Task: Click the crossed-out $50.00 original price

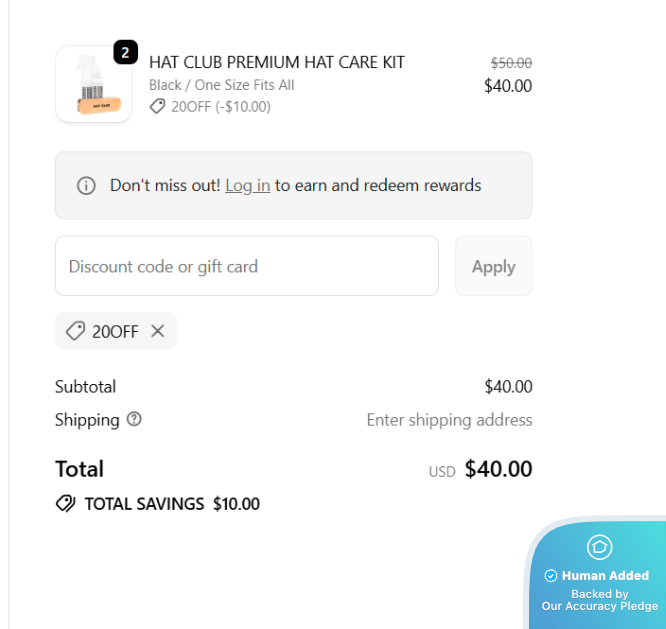Action: (x=510, y=62)
